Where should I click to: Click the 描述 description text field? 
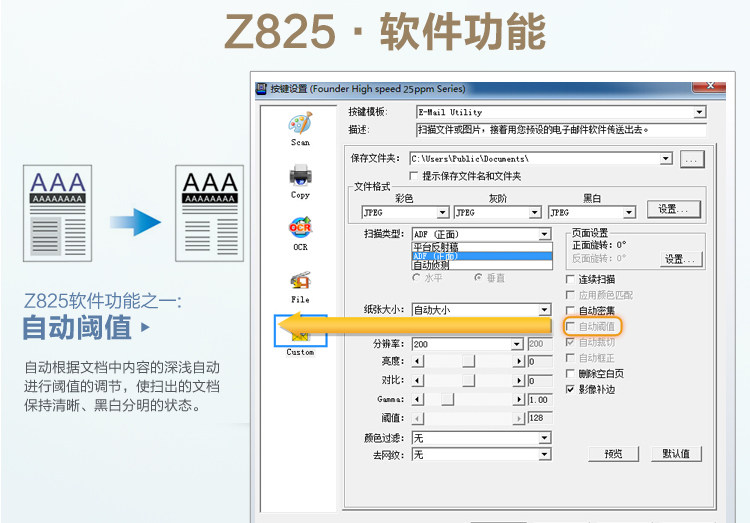561,130
